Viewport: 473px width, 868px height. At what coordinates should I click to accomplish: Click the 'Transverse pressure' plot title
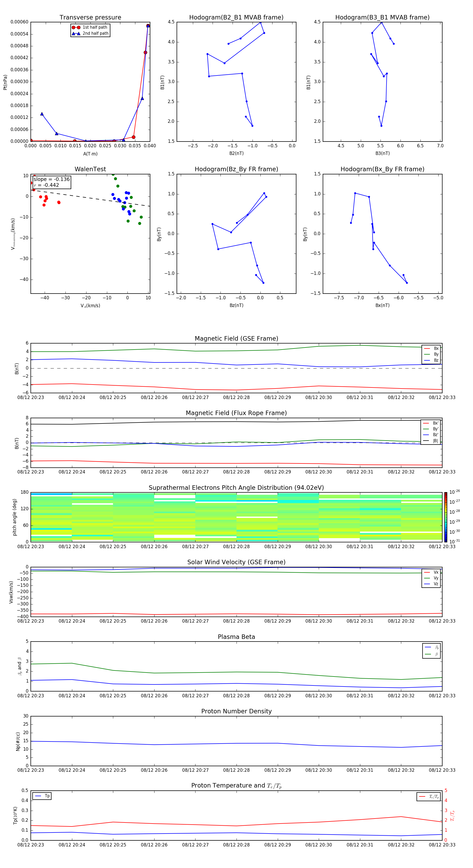pyautogui.click(x=90, y=18)
